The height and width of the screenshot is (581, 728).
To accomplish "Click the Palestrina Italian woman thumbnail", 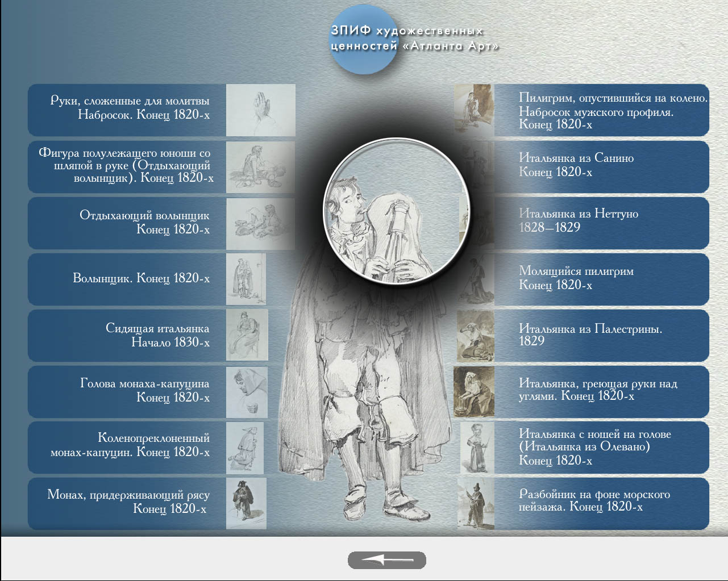I will click(475, 336).
